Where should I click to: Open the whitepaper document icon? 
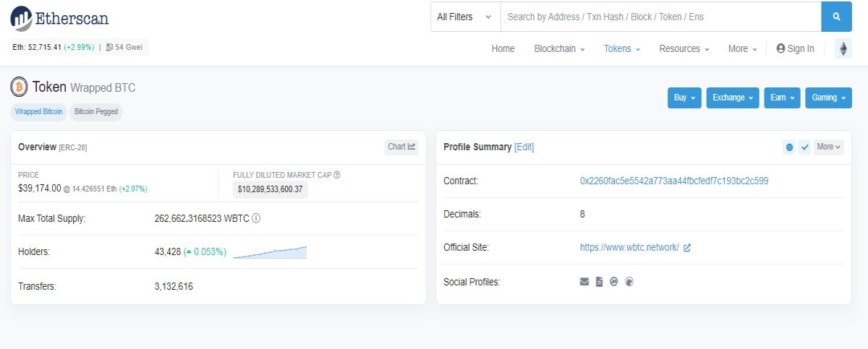click(600, 282)
